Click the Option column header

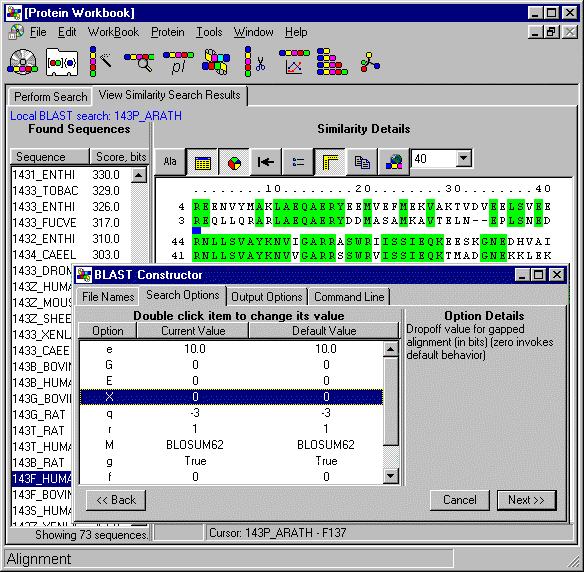click(x=108, y=331)
